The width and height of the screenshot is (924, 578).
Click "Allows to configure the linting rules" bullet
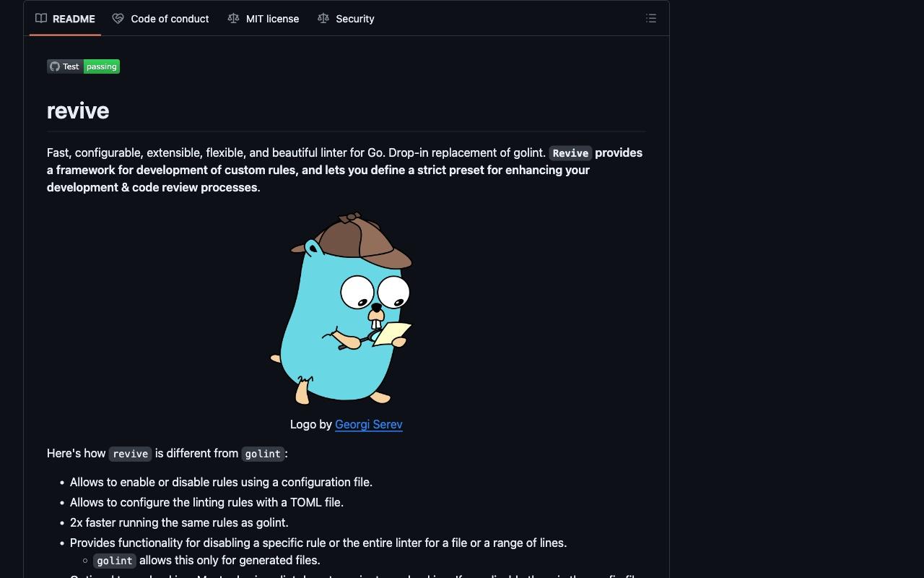click(206, 502)
